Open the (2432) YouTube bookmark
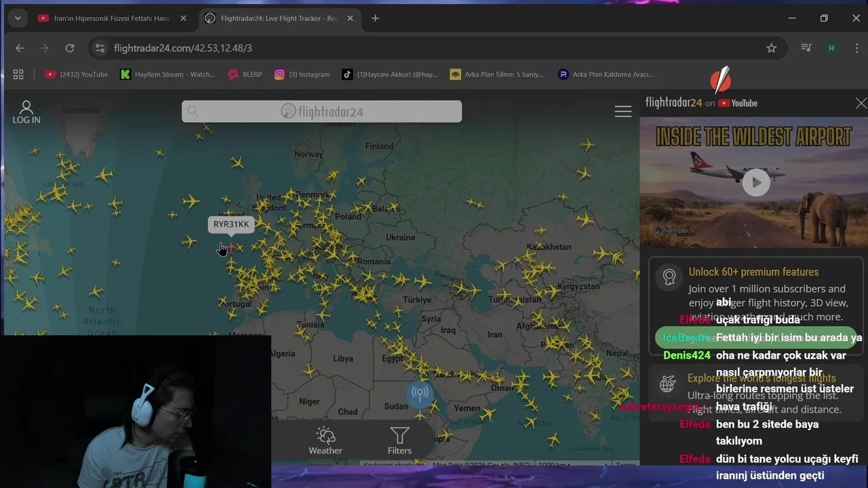The height and width of the screenshot is (488, 868). pos(77,75)
